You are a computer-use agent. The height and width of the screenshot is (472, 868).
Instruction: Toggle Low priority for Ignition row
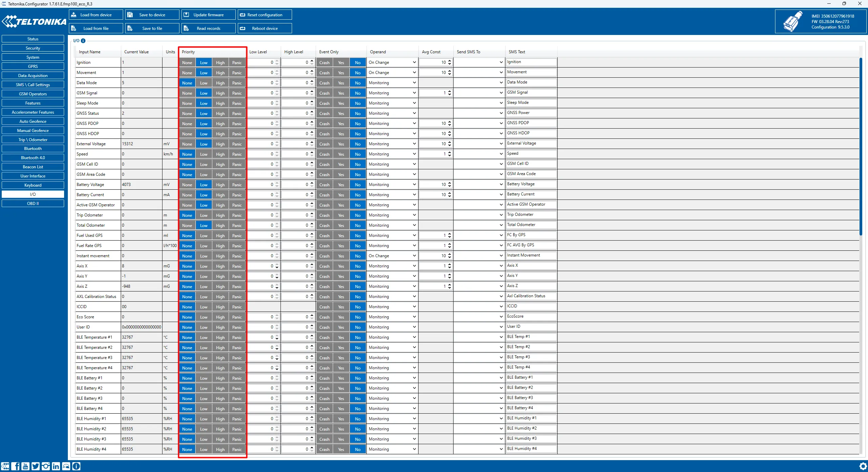[204, 62]
